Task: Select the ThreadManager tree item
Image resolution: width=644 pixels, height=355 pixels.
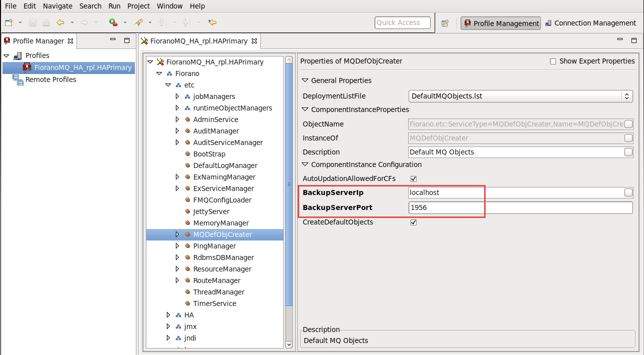Action: (x=219, y=292)
